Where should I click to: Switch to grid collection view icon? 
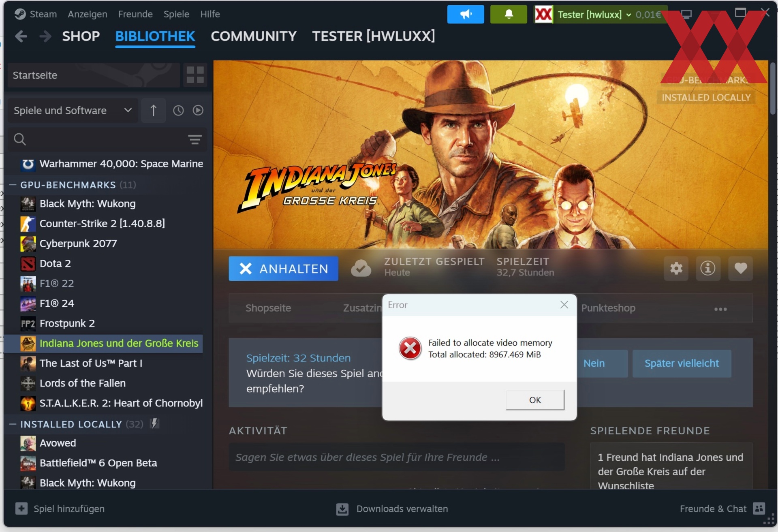click(x=195, y=75)
